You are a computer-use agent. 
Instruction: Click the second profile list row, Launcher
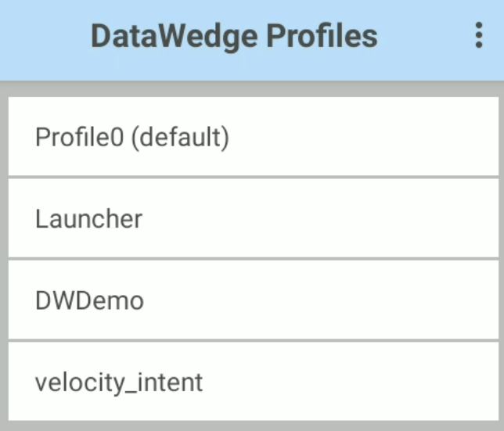point(252,218)
